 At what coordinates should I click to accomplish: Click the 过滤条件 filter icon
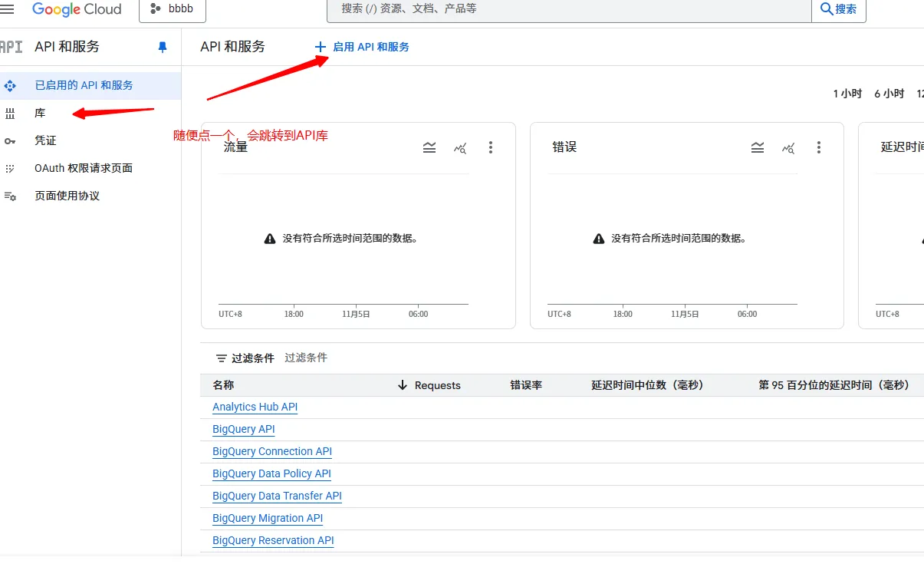[222, 358]
